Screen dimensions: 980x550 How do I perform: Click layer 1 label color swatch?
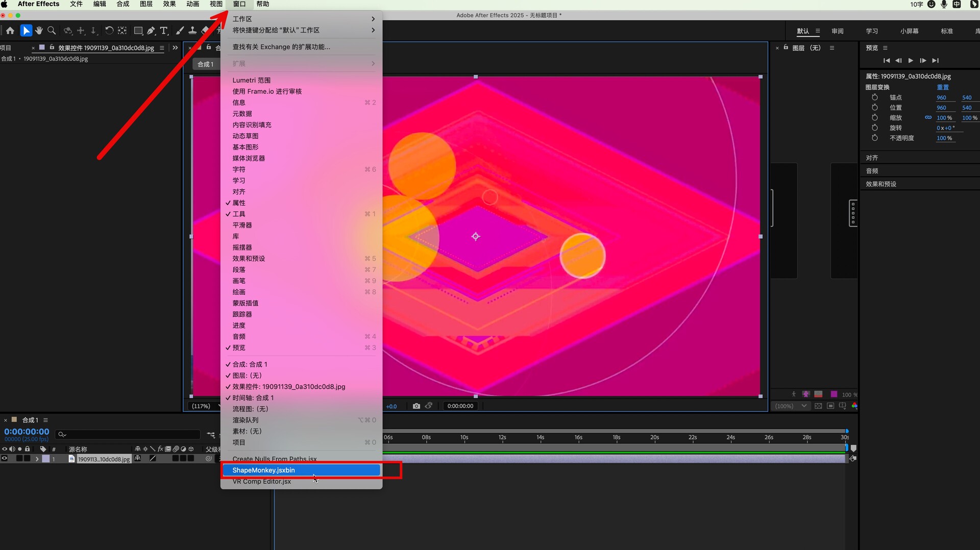[46, 459]
